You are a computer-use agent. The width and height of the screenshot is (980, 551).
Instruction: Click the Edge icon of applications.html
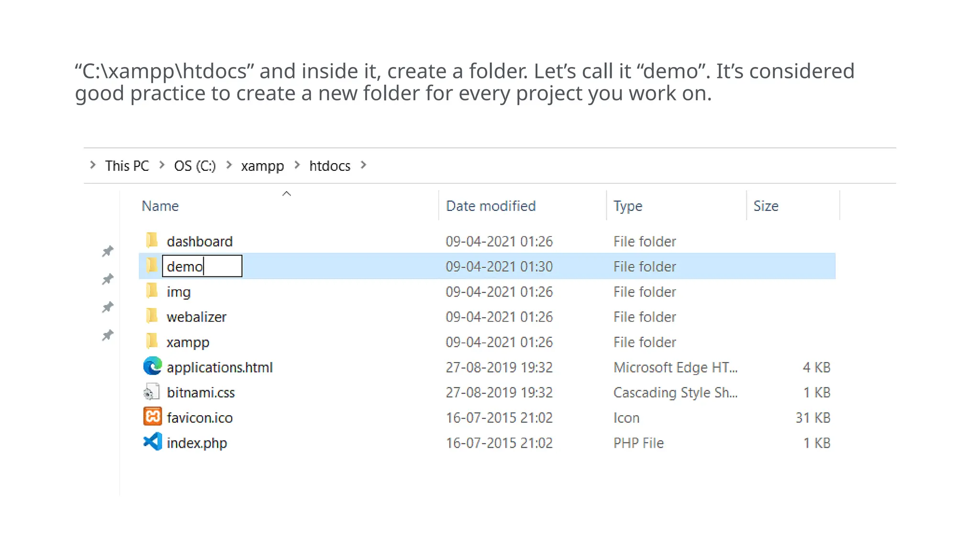tap(153, 366)
